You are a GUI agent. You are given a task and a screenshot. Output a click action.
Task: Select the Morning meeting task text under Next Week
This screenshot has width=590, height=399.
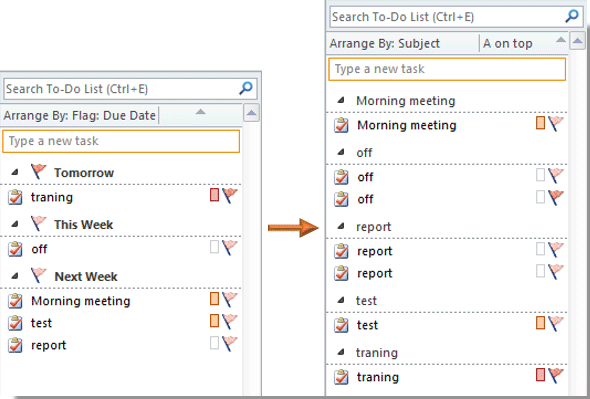[81, 301]
